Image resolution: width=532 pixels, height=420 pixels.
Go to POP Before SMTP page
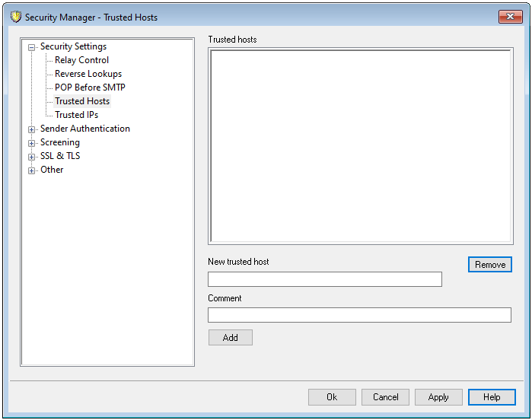pyautogui.click(x=90, y=87)
